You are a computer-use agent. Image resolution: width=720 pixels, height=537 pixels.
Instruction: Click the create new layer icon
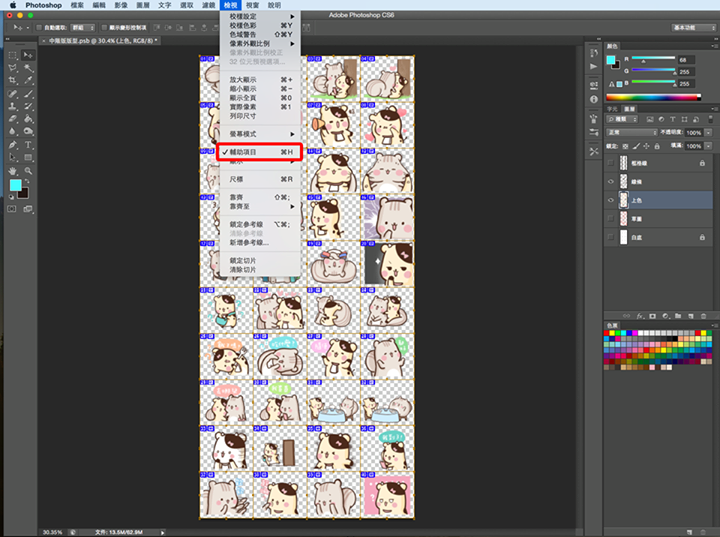point(691,316)
